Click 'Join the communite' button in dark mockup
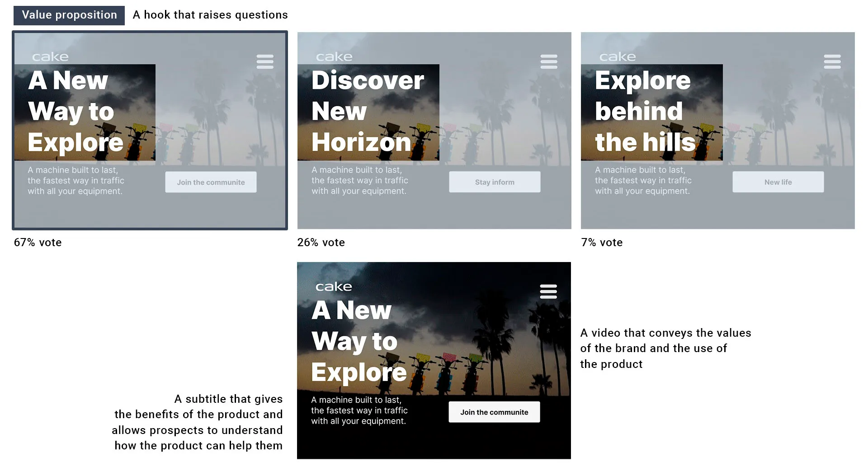The image size is (868, 472). [494, 412]
